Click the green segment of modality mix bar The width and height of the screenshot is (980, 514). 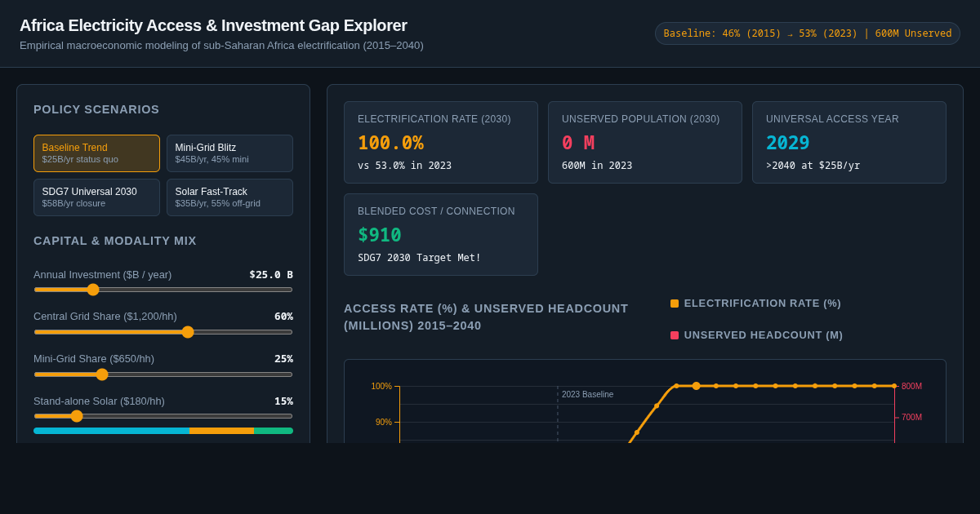click(274, 431)
